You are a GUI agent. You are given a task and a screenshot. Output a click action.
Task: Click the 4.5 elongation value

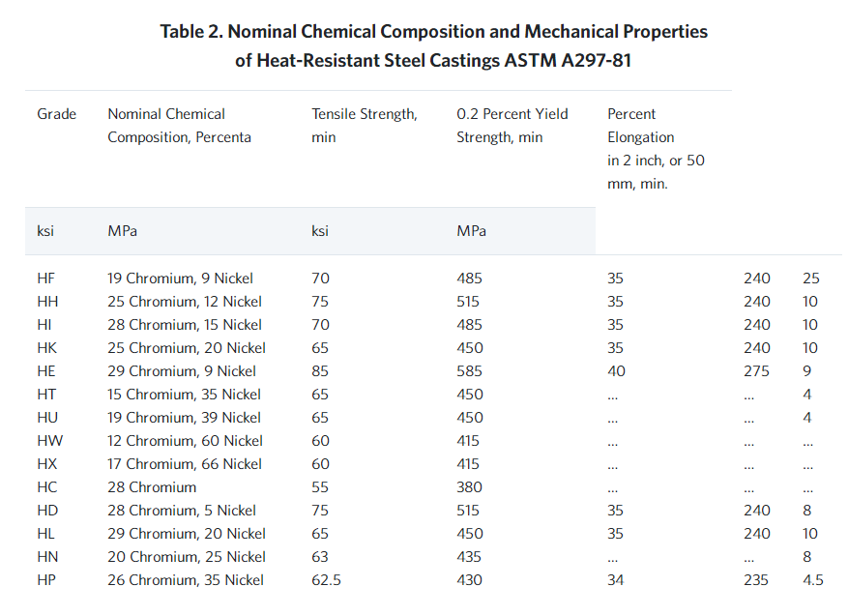pyautogui.click(x=812, y=580)
